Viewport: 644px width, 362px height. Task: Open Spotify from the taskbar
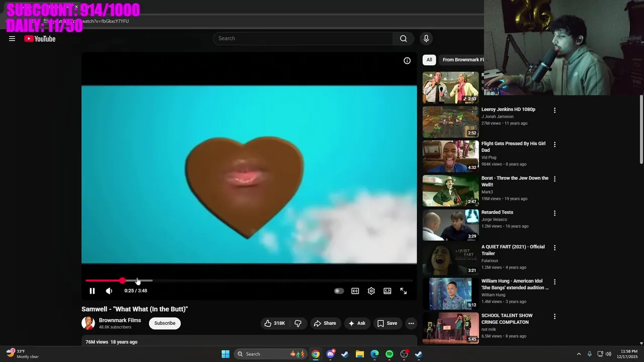(389, 354)
